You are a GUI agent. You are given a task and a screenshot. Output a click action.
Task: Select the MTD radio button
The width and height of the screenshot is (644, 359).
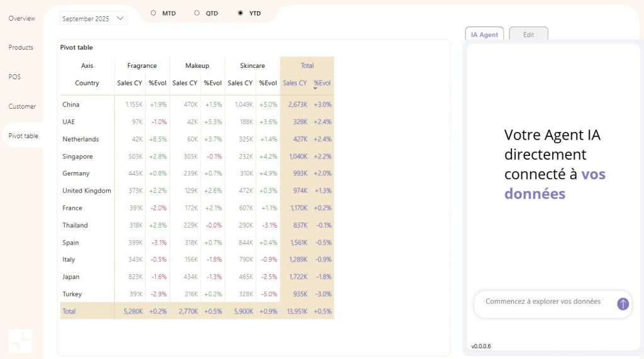[x=153, y=13]
